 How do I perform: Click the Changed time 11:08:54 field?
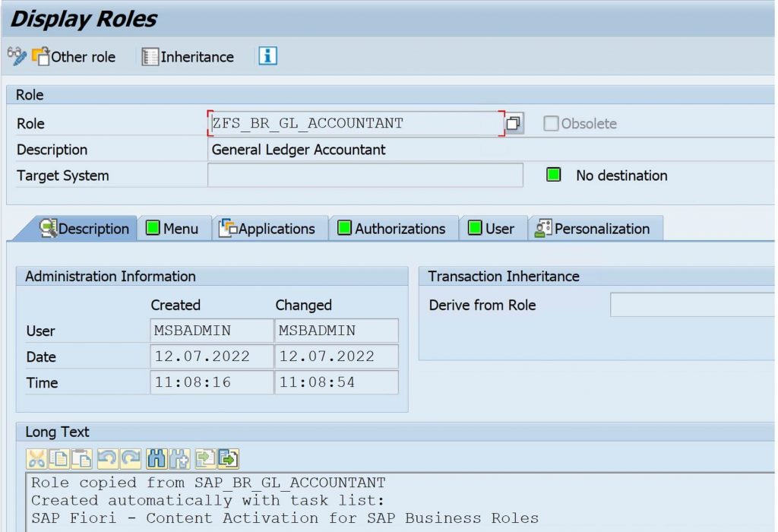pos(337,382)
